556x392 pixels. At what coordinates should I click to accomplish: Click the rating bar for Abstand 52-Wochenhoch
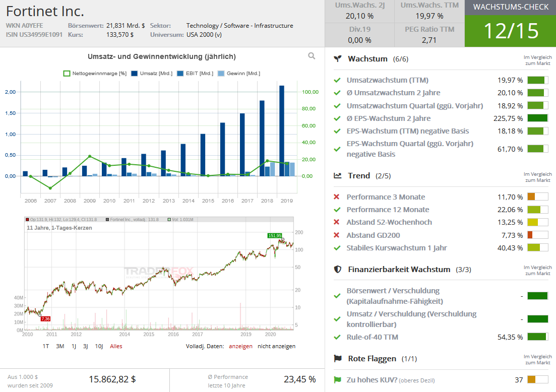pyautogui.click(x=537, y=222)
